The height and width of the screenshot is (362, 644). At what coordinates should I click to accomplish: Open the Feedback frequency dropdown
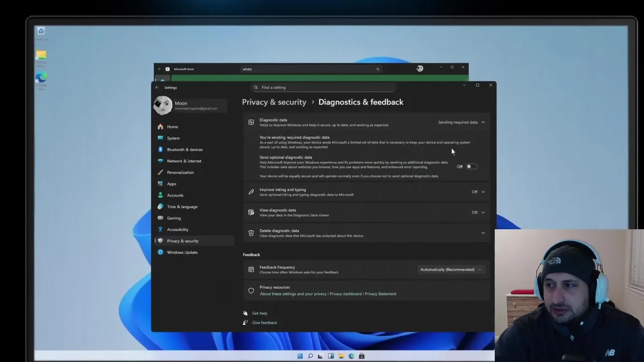point(451,269)
